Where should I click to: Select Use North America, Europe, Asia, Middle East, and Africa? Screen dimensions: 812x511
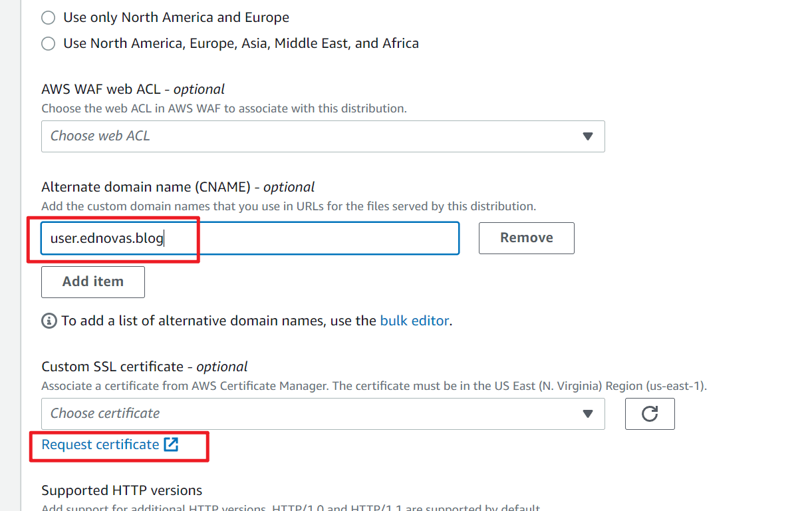[47, 43]
